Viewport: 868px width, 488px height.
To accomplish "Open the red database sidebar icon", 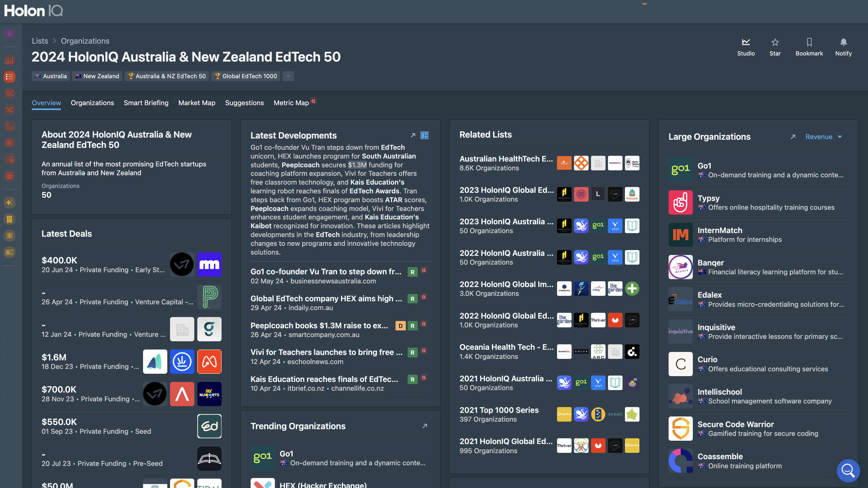I will point(9,175).
